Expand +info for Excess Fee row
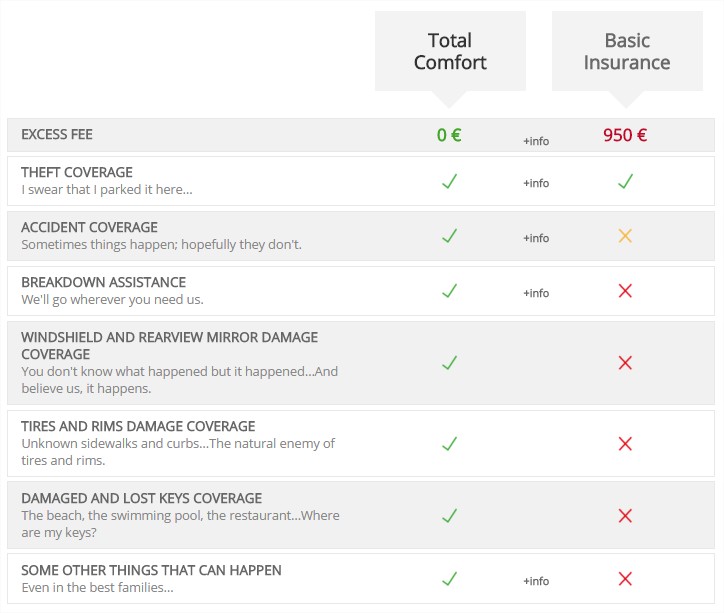The width and height of the screenshot is (724, 613). point(536,141)
